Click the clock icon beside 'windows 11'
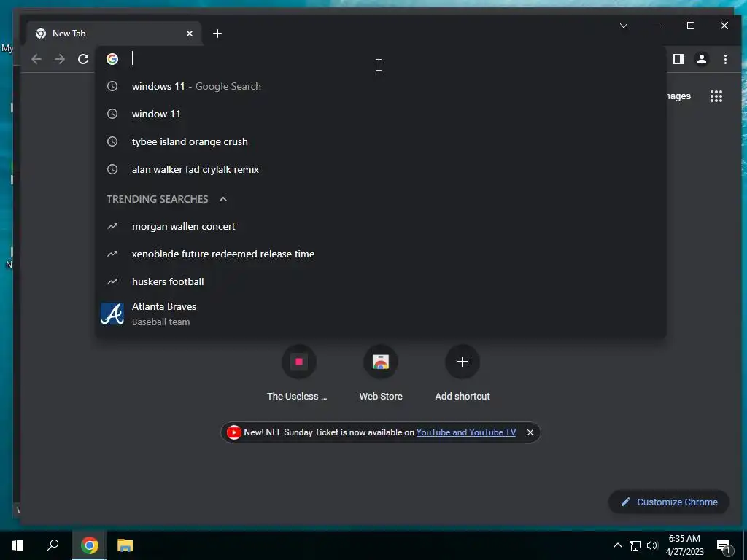 112,86
